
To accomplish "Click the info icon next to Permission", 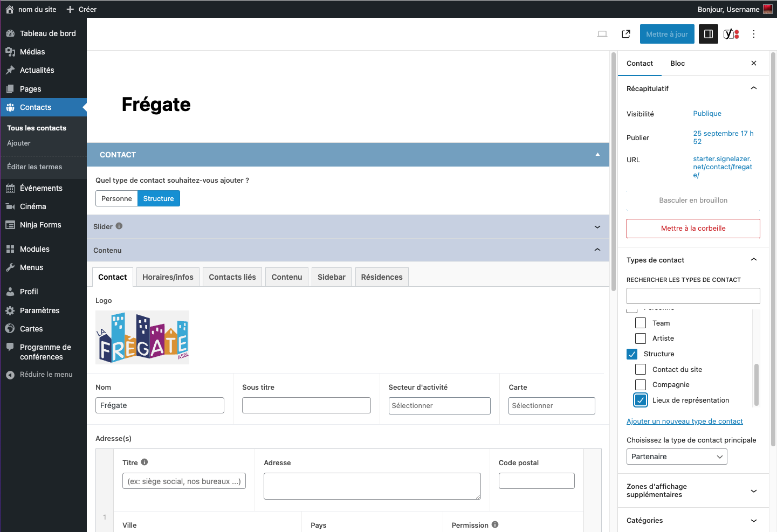I will 495,524.
